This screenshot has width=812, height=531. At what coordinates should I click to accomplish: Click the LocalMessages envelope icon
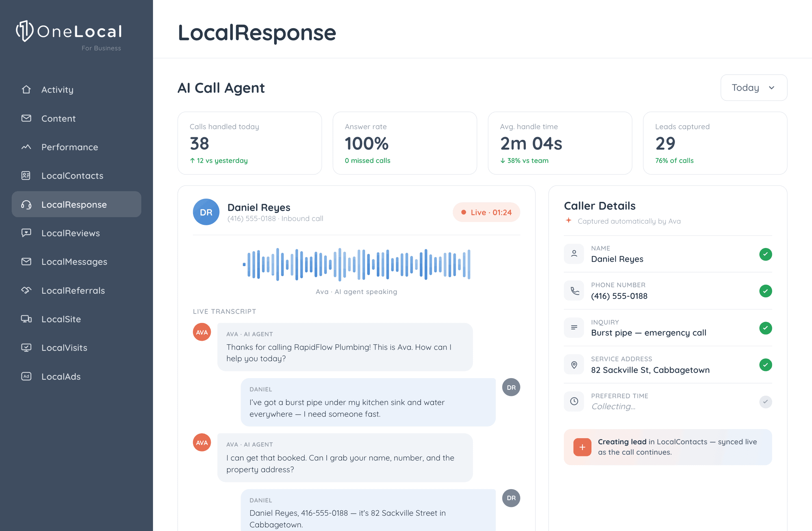[x=26, y=262]
